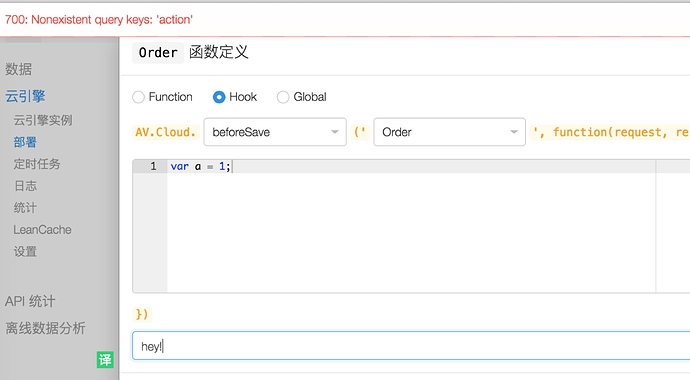690x380 pixels.
Task: Open 数据 section in sidebar
Action: coord(18,69)
